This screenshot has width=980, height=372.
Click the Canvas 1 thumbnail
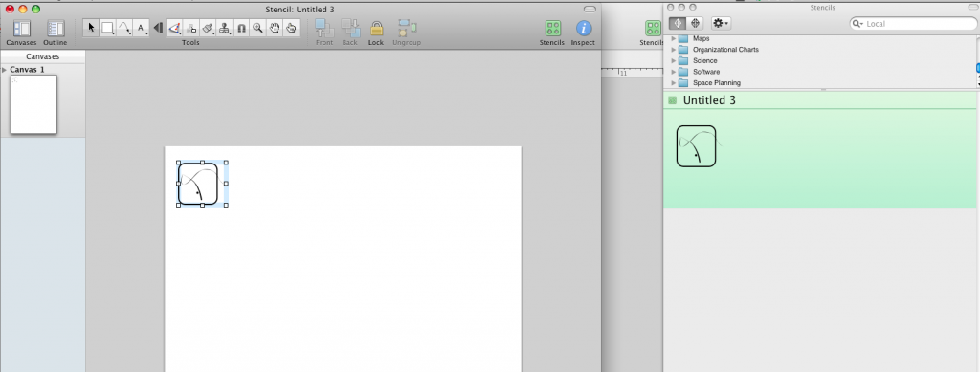(33, 104)
